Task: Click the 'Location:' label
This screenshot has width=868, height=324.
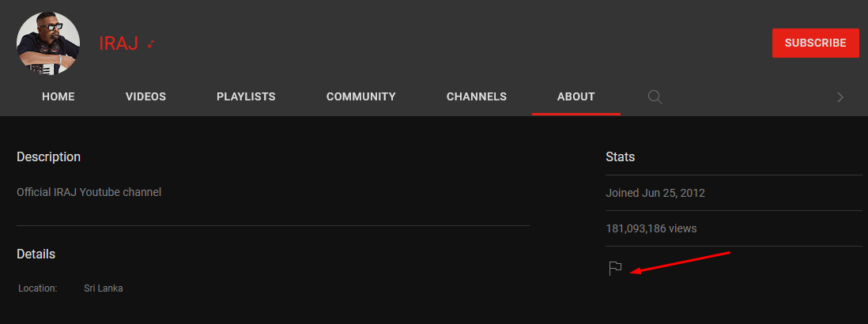Action: 38,288
